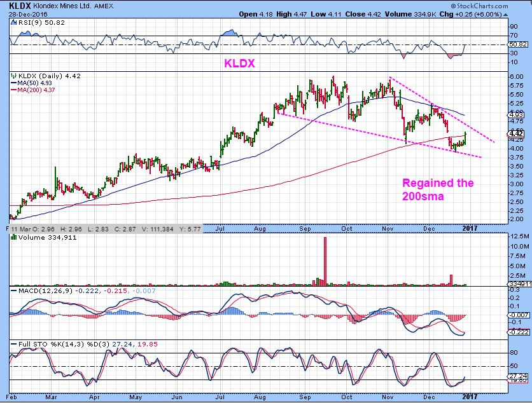The width and height of the screenshot is (532, 403).
Task: Click the candlestick icon beside KLDX (Daily)
Action: pyautogui.click(x=13, y=76)
